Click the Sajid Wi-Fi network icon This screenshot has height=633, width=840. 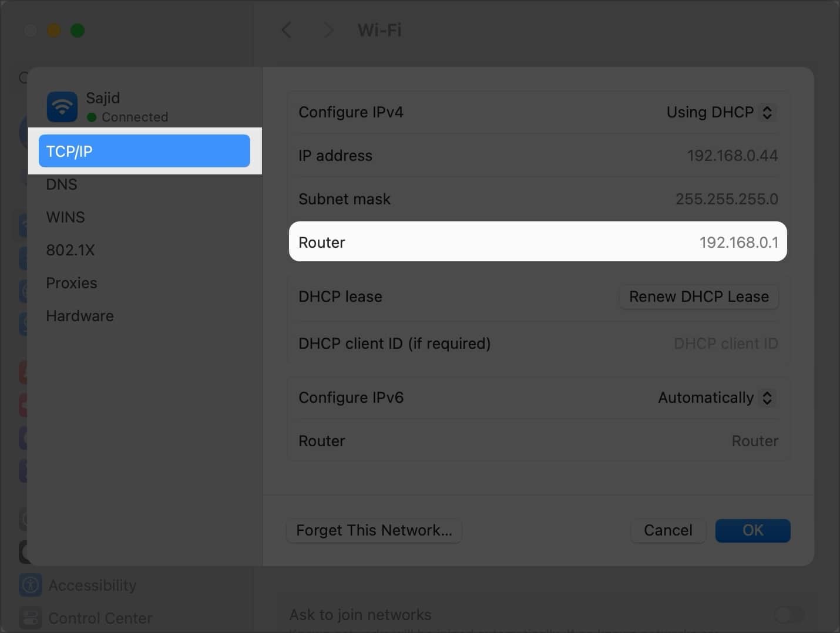pos(62,107)
